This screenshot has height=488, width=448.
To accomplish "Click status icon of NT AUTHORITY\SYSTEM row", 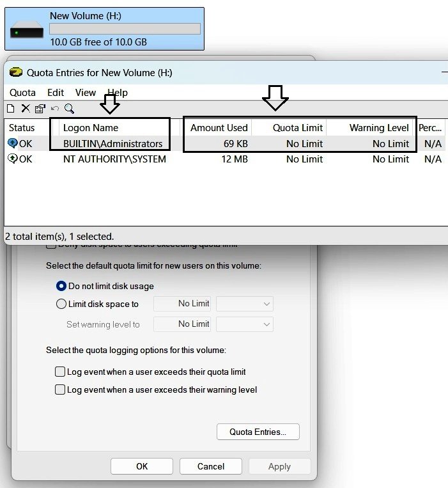I will [x=13, y=159].
